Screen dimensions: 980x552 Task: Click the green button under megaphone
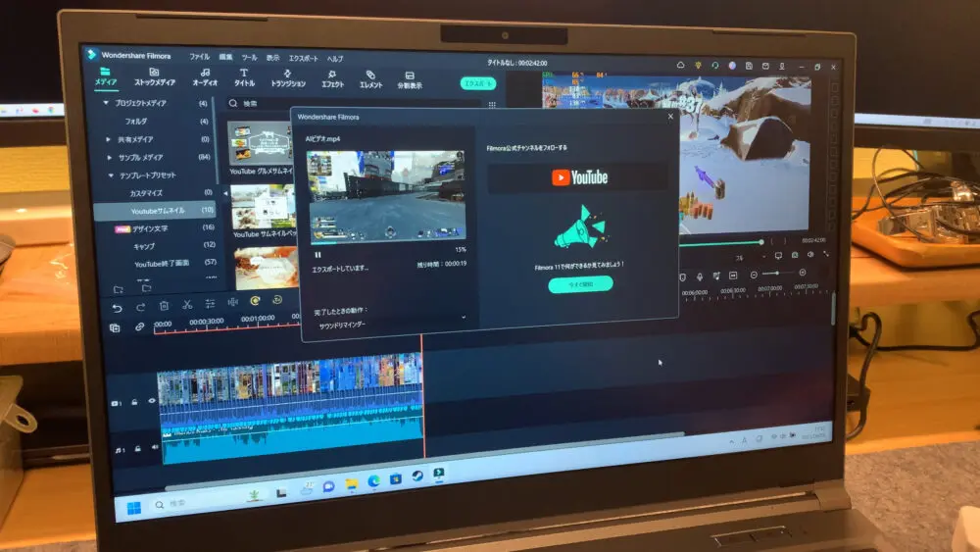[x=580, y=284]
